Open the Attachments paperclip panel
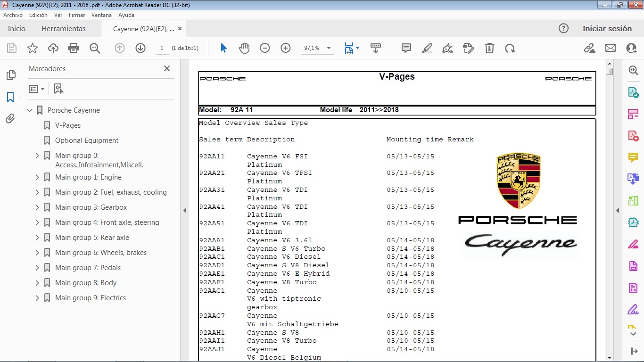The width and height of the screenshot is (644, 362). pyautogui.click(x=10, y=119)
